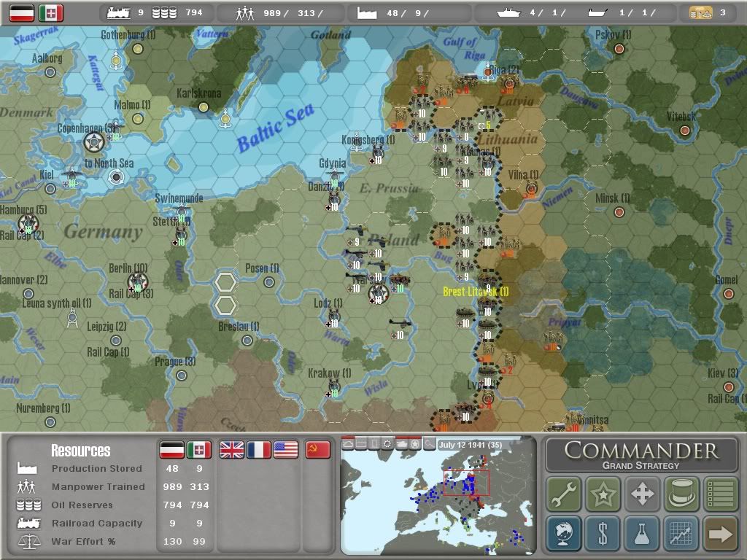The width and height of the screenshot is (747, 560).
Task: End turn with the arrow button
Action: (720, 533)
